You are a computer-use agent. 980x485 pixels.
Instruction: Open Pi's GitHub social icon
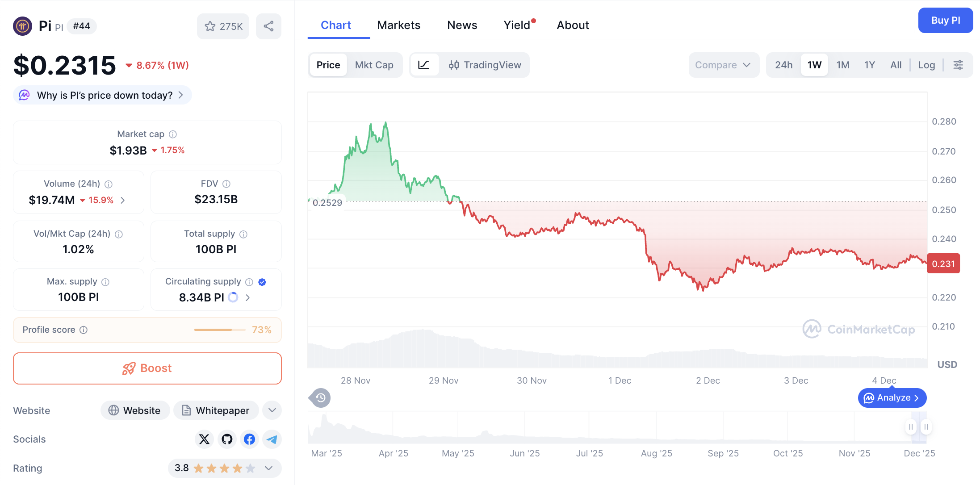(227, 439)
